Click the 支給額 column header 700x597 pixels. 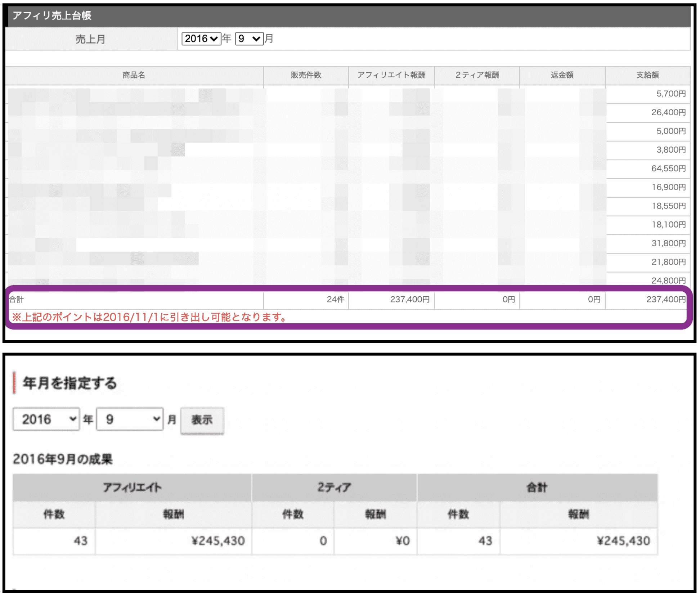tap(647, 75)
